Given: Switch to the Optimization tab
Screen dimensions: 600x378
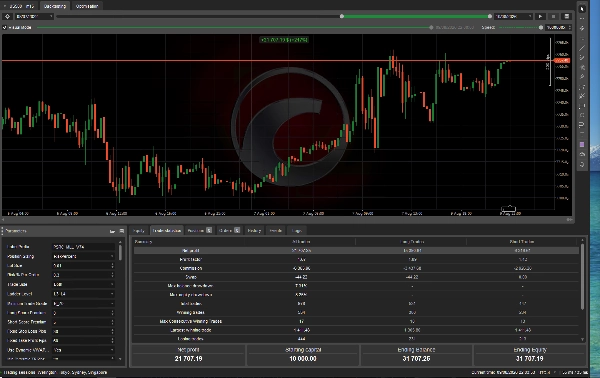Looking at the screenshot, I should (87, 6).
